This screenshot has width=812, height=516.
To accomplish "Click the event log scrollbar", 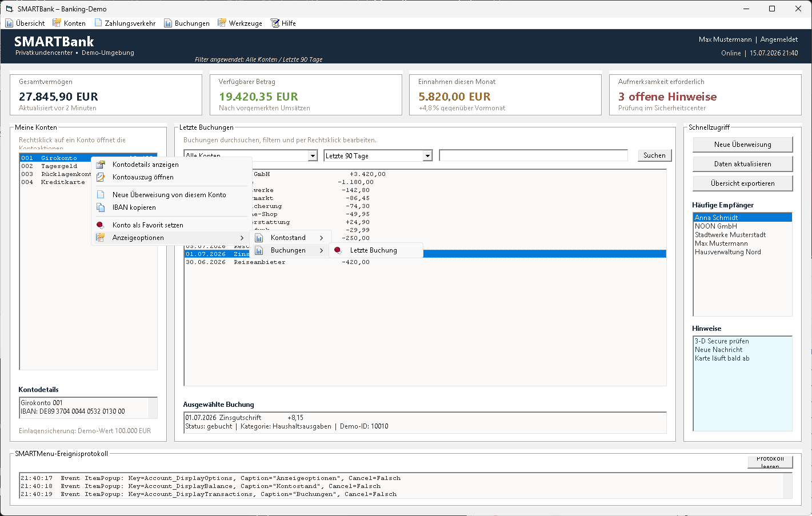I will point(787,486).
